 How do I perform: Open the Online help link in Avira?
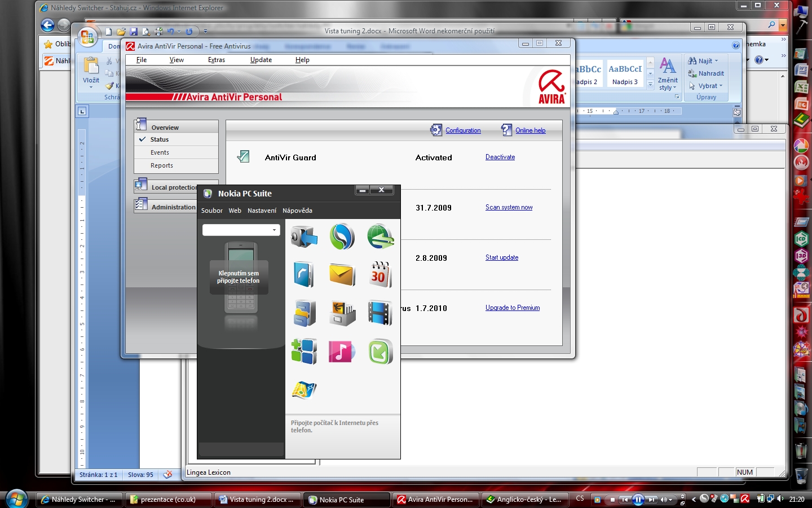click(x=530, y=130)
